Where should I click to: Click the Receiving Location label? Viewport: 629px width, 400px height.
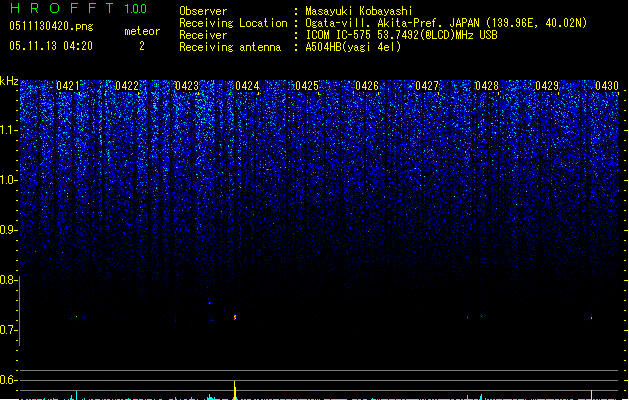(x=233, y=23)
